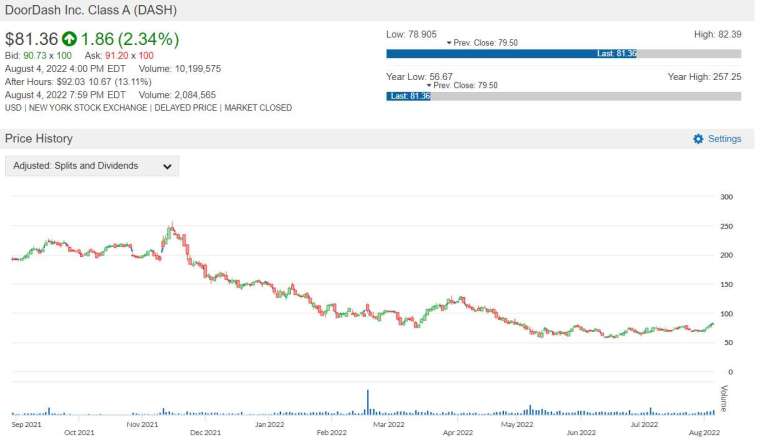Click the Settings gear icon
This screenshot has height=447, width=760.
[x=698, y=139]
